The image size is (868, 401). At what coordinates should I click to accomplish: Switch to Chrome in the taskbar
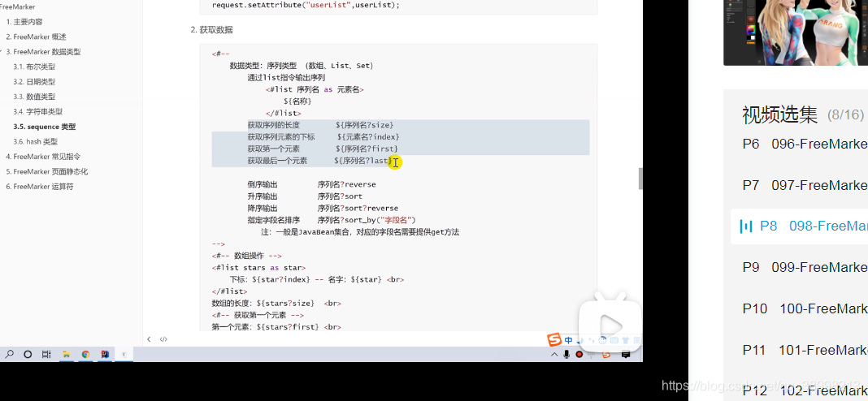point(86,355)
